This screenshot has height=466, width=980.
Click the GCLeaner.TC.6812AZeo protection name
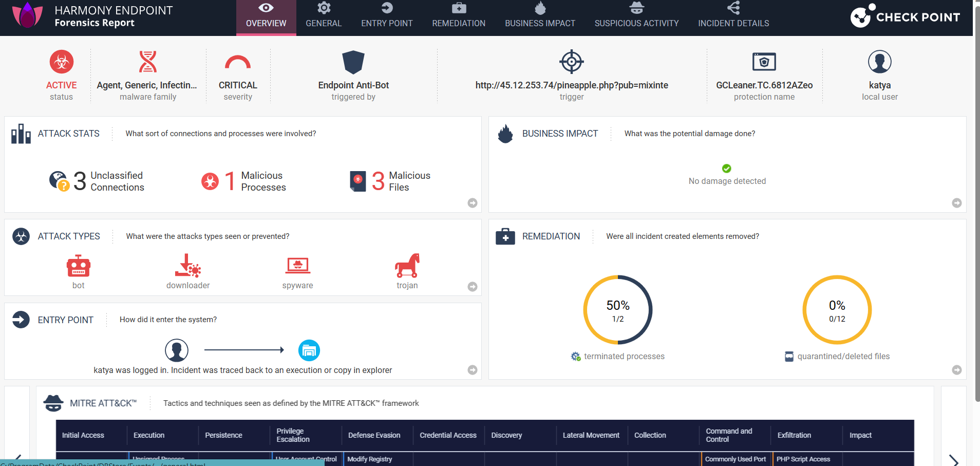pyautogui.click(x=764, y=85)
